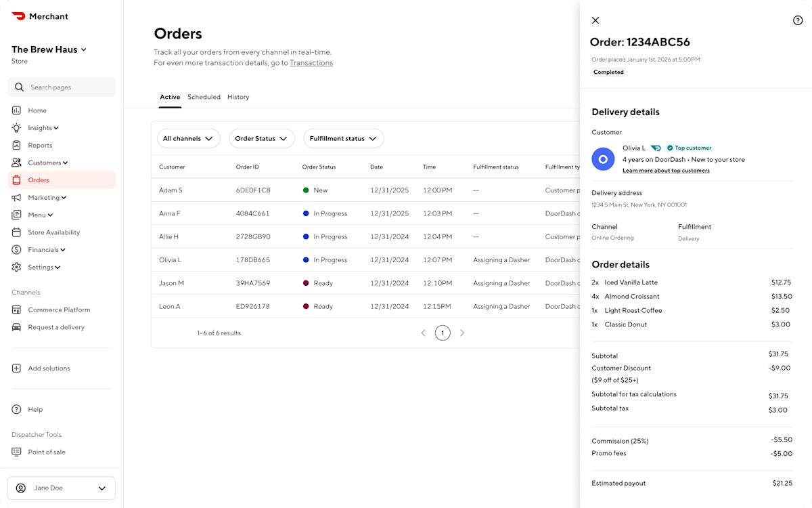
Task: Open the Jane Doe account dropdown
Action: [x=61, y=488]
